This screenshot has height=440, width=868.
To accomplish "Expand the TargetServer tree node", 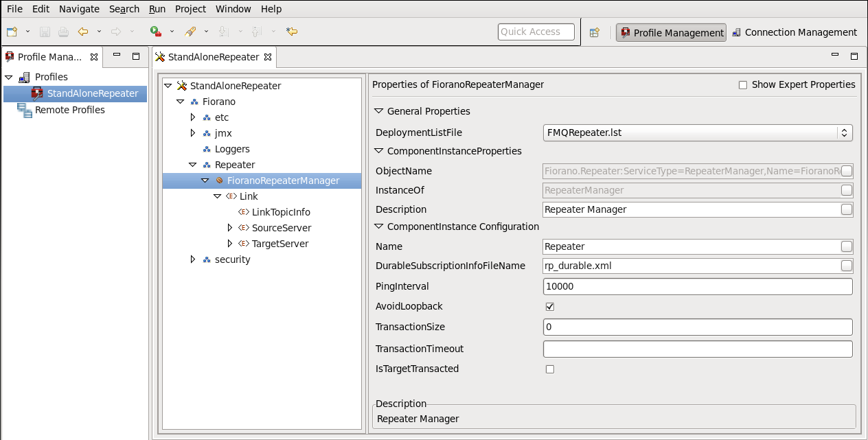I will [230, 244].
